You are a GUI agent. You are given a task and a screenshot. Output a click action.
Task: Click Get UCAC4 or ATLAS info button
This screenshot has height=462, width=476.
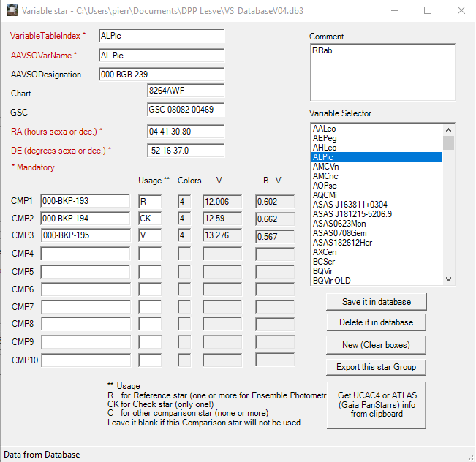[x=377, y=405]
